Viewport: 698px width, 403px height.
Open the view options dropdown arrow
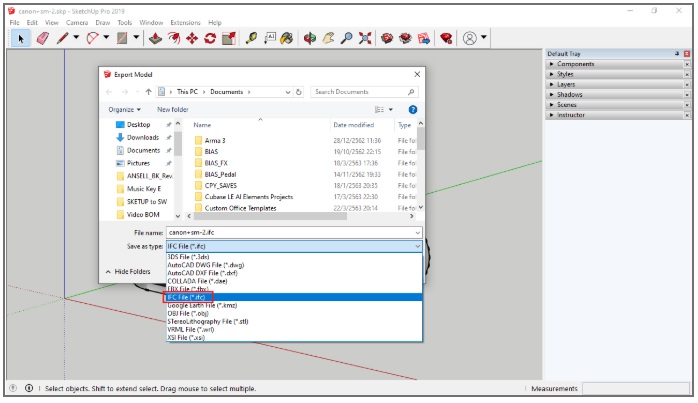(391, 110)
